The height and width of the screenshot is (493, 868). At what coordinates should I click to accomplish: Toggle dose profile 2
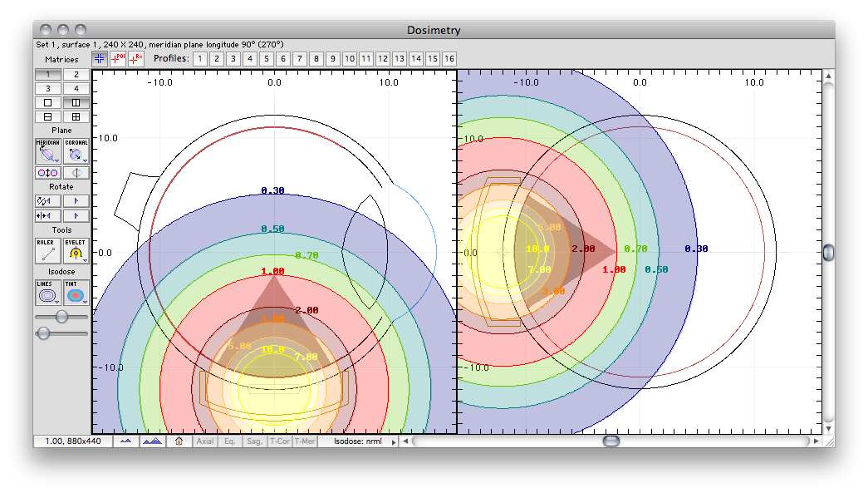217,59
